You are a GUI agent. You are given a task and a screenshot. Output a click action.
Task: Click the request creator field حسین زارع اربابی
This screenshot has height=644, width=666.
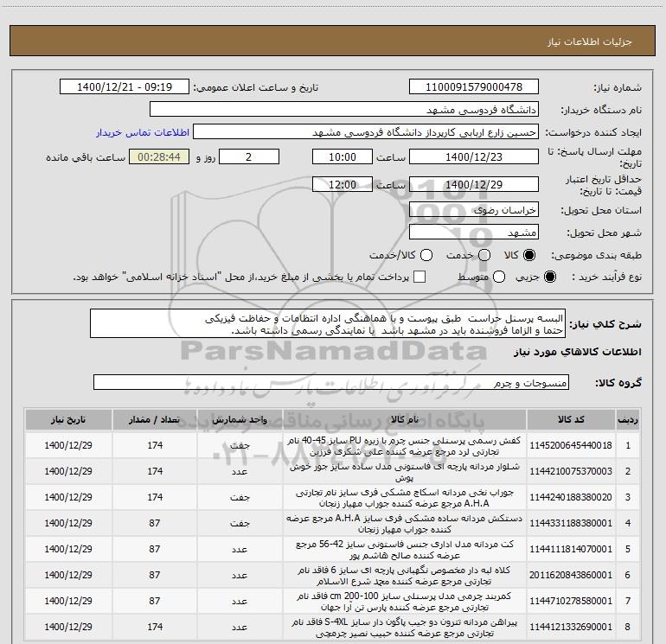pyautogui.click(x=366, y=132)
